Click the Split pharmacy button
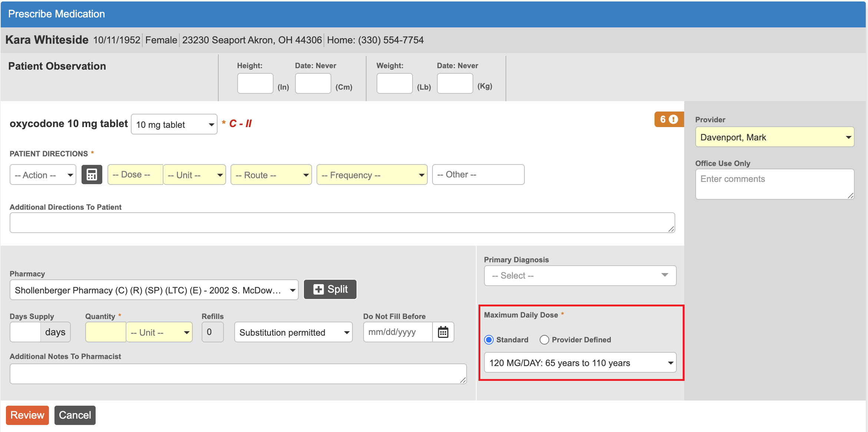 [x=330, y=289]
